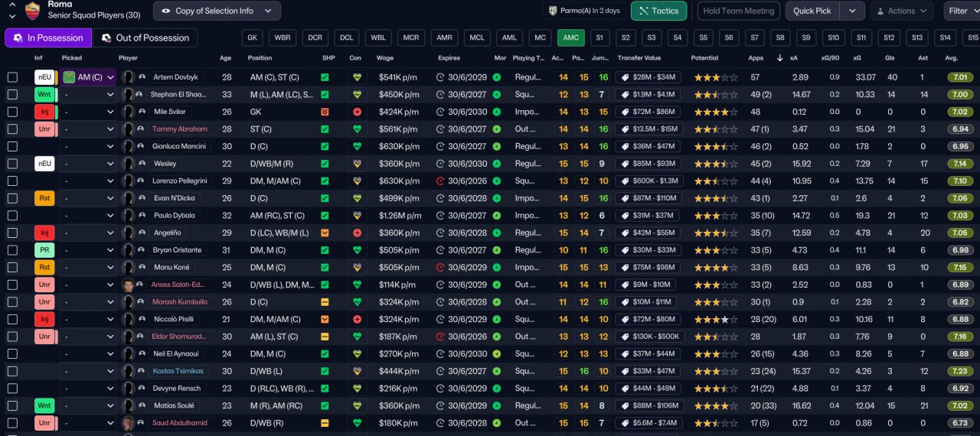Click the sort arrow next to Apps column
This screenshot has width=980, height=436.
tap(780, 58)
